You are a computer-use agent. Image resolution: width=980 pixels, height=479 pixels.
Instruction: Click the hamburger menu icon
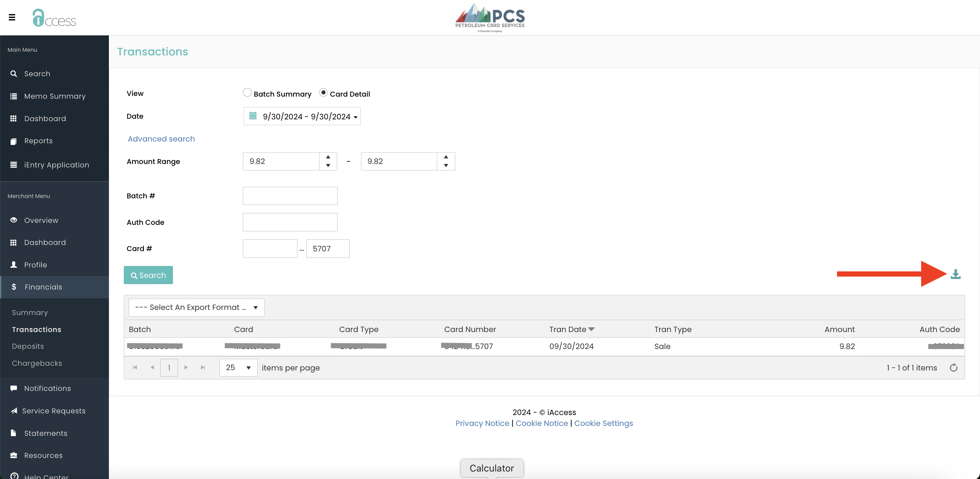12,17
